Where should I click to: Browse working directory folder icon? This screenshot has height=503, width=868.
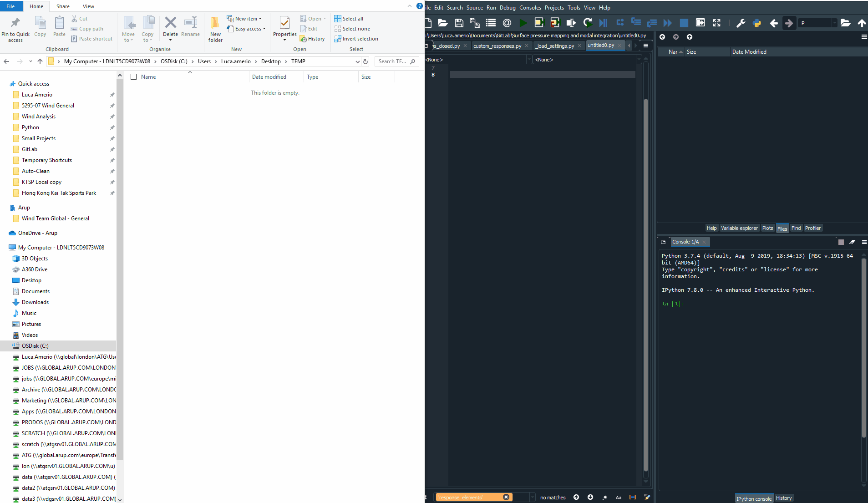(845, 23)
